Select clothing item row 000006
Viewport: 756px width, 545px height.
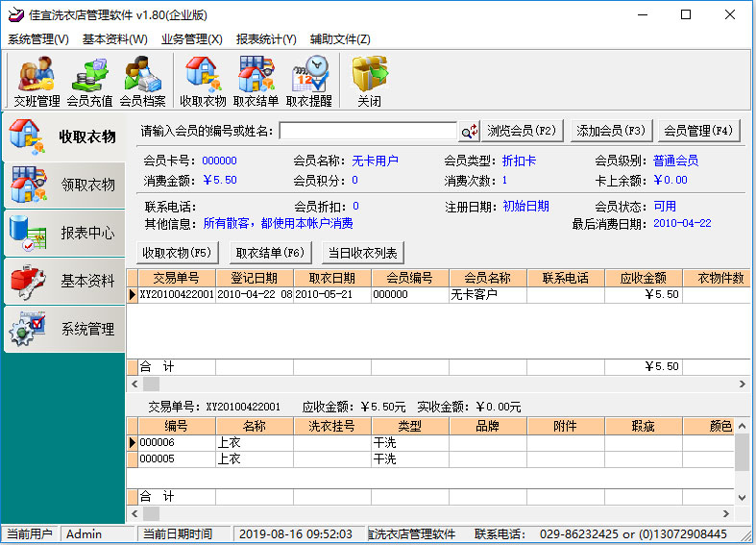tap(430, 443)
